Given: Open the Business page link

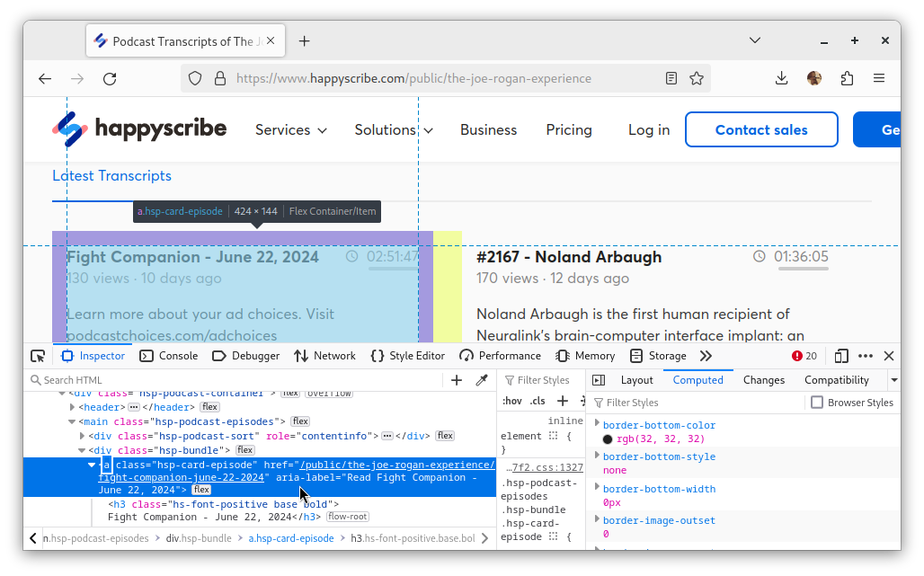Looking at the screenshot, I should (489, 129).
